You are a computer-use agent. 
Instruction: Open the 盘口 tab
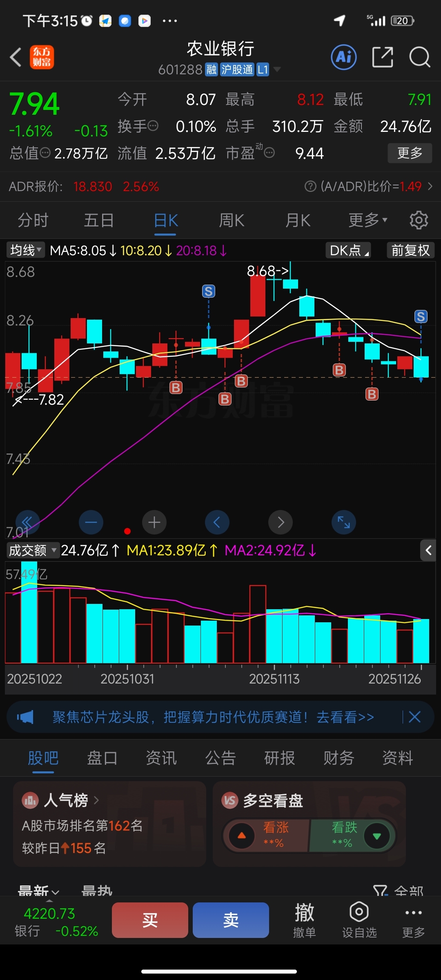(x=102, y=758)
